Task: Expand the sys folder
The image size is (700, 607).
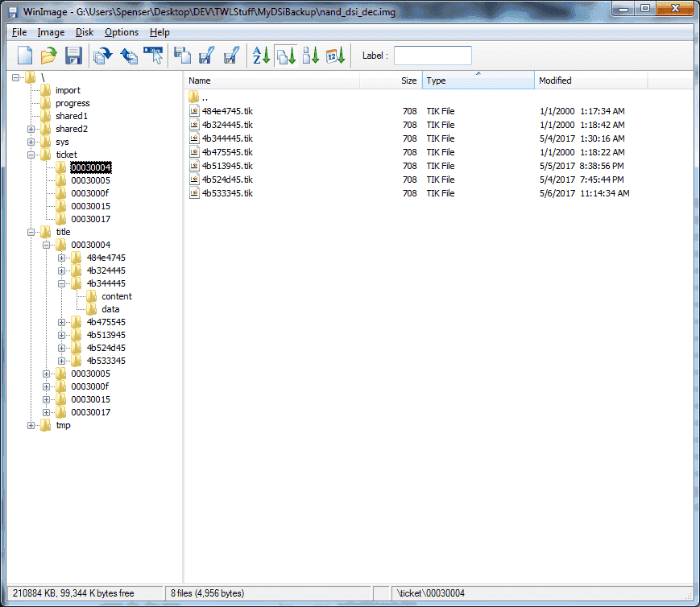Action: (31, 142)
